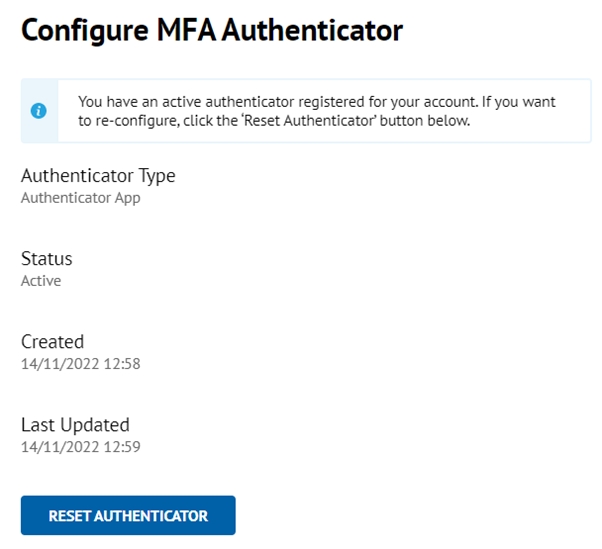
Task: Click the word Type in Authenticator Type
Action: [157, 176]
